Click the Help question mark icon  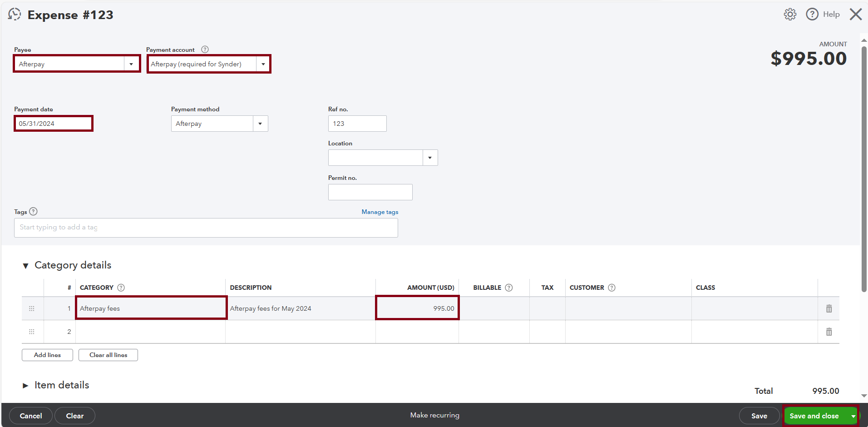pyautogui.click(x=812, y=15)
